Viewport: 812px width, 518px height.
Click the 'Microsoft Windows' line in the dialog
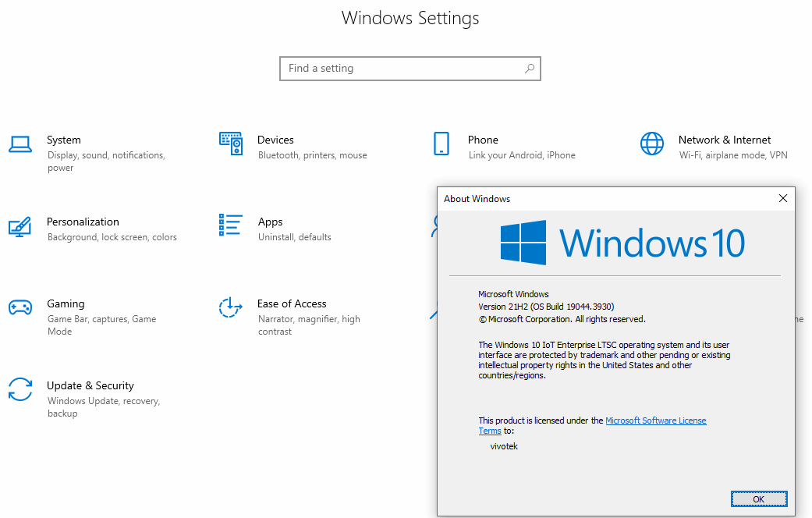coord(513,294)
